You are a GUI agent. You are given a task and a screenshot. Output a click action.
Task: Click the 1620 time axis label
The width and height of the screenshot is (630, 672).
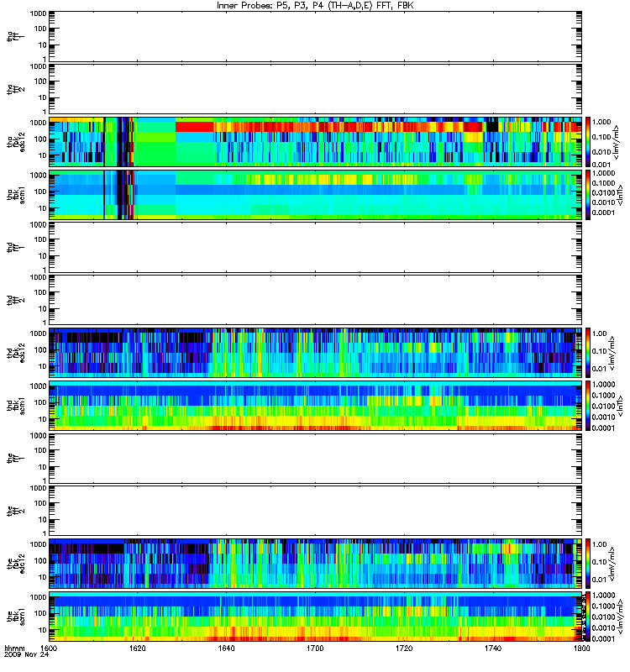[138, 648]
